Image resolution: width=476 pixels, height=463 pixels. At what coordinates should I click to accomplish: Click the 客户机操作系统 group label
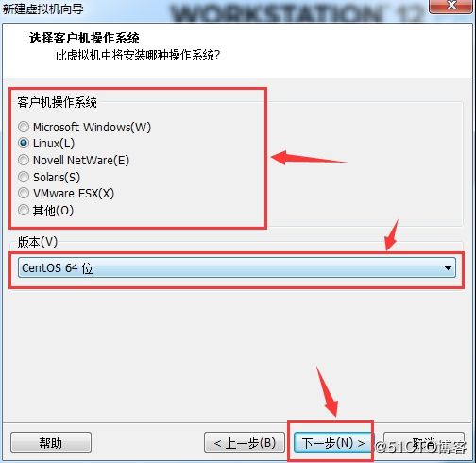58,102
